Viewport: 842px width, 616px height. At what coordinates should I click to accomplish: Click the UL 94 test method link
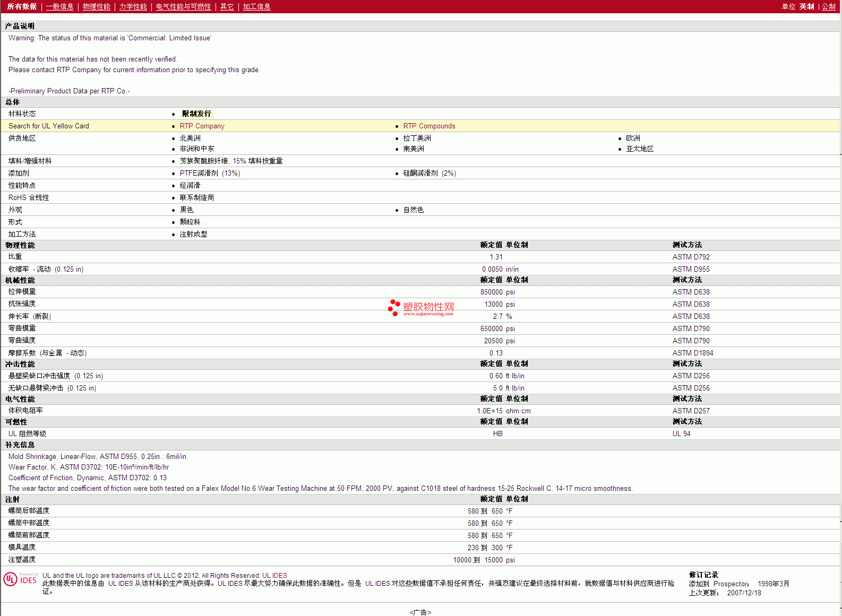[681, 434]
